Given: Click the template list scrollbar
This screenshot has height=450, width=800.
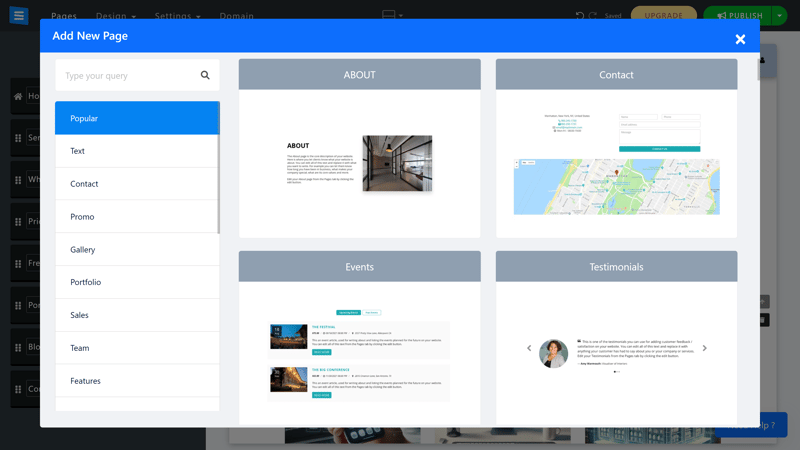Looking at the screenshot, I should [x=758, y=69].
